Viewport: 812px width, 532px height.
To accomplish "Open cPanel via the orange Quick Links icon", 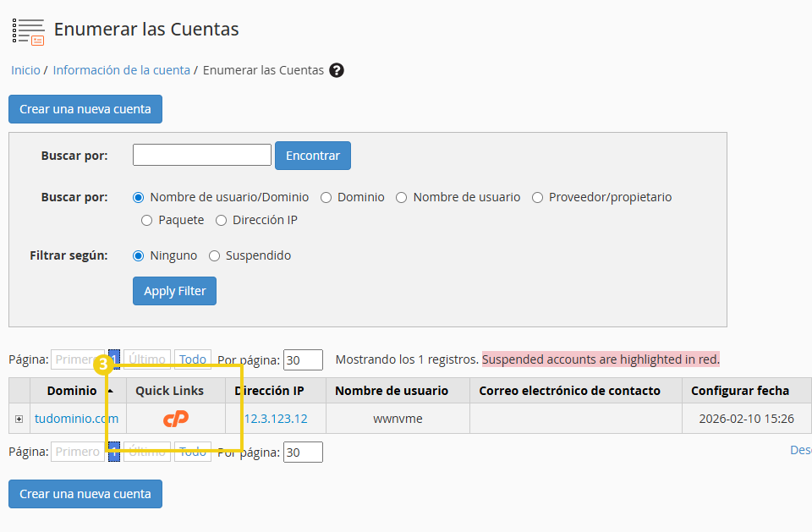I will coord(174,419).
